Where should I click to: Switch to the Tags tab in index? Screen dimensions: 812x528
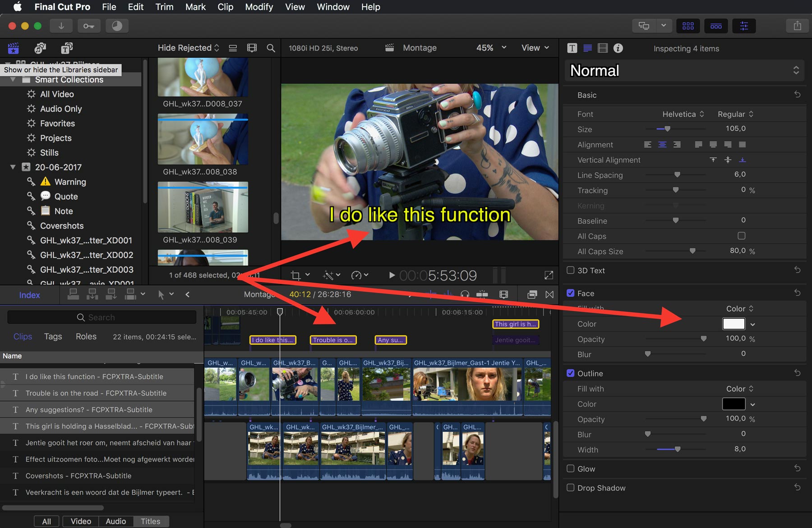[x=53, y=336]
